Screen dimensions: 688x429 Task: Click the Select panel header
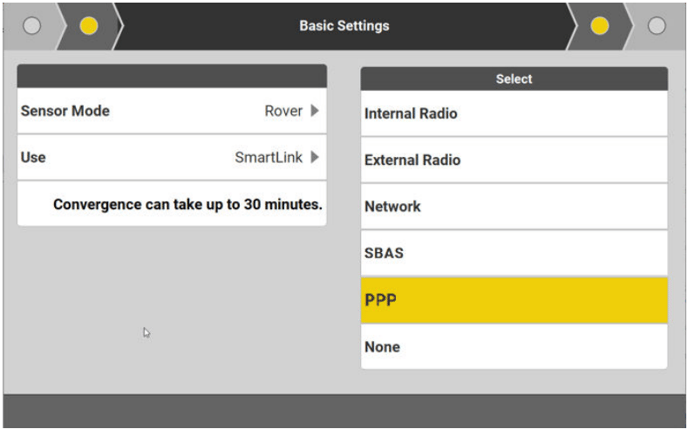(x=514, y=79)
